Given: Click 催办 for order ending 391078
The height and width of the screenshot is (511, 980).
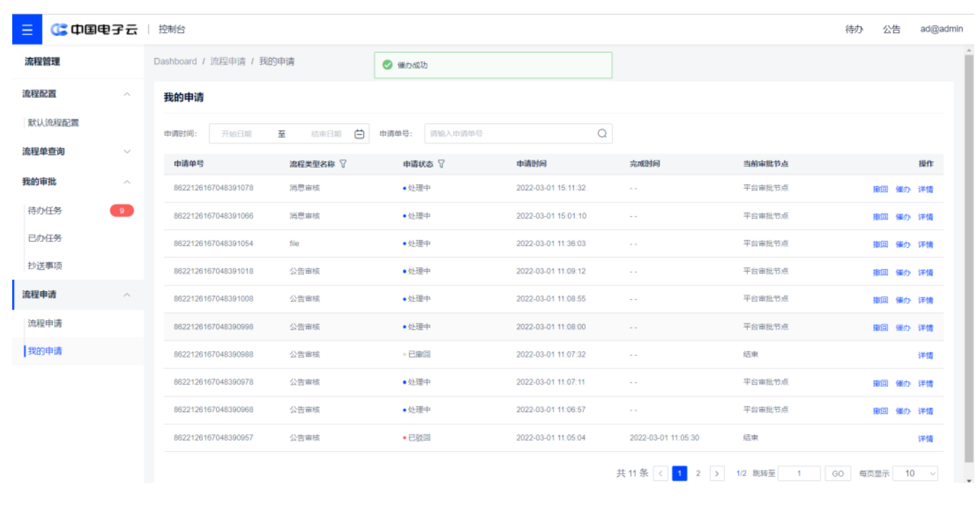Looking at the screenshot, I should click(x=903, y=189).
